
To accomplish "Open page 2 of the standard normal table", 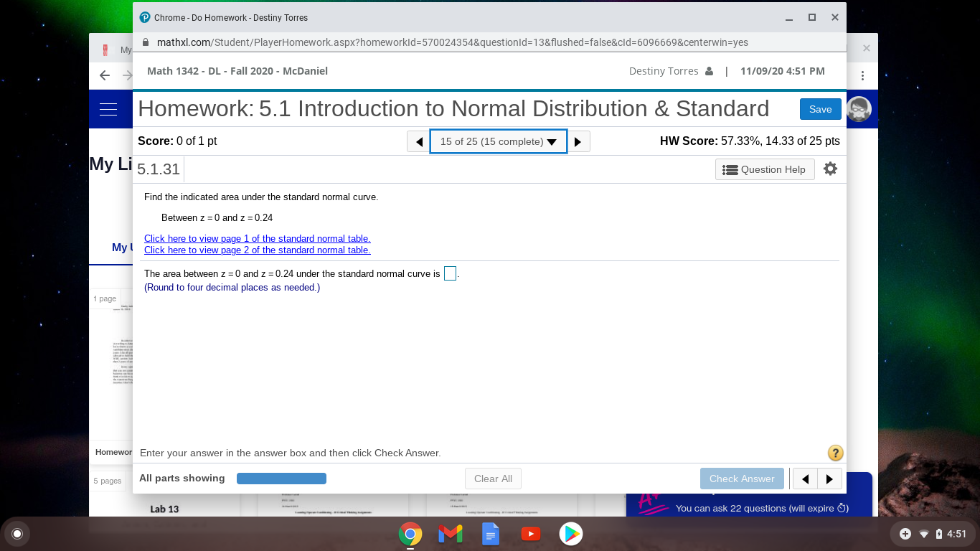I will coord(258,250).
